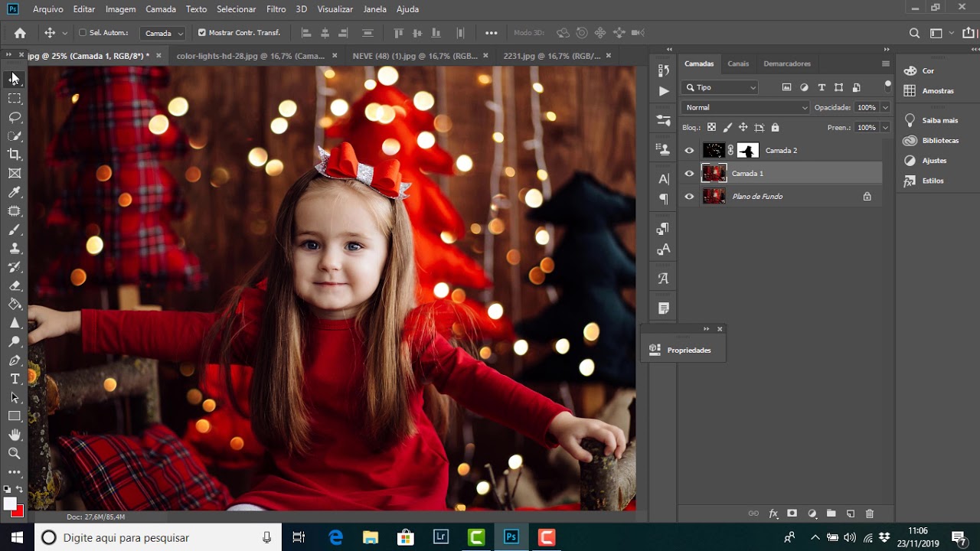Click the delete layer trash icon

pyautogui.click(x=869, y=514)
